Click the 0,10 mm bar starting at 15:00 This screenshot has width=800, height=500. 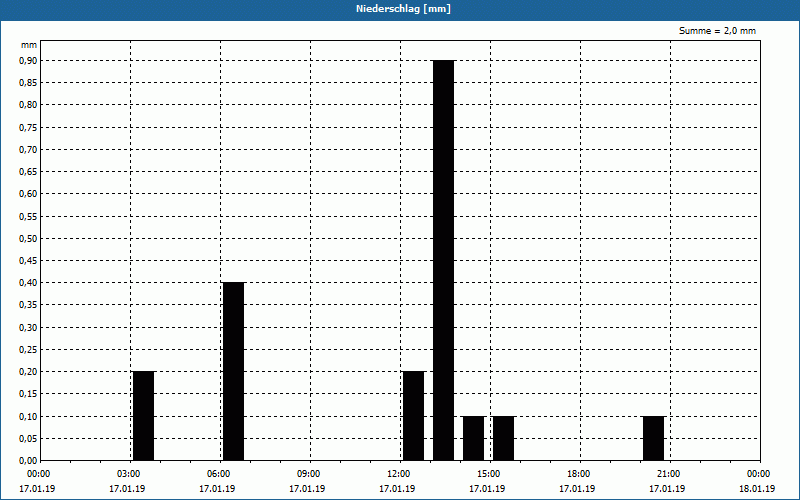click(x=504, y=438)
